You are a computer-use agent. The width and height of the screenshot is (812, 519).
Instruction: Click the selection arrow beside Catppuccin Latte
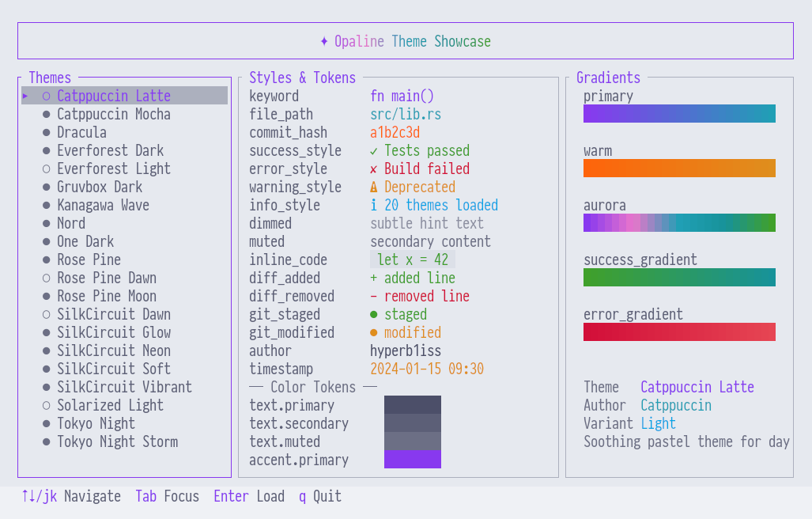[25, 96]
